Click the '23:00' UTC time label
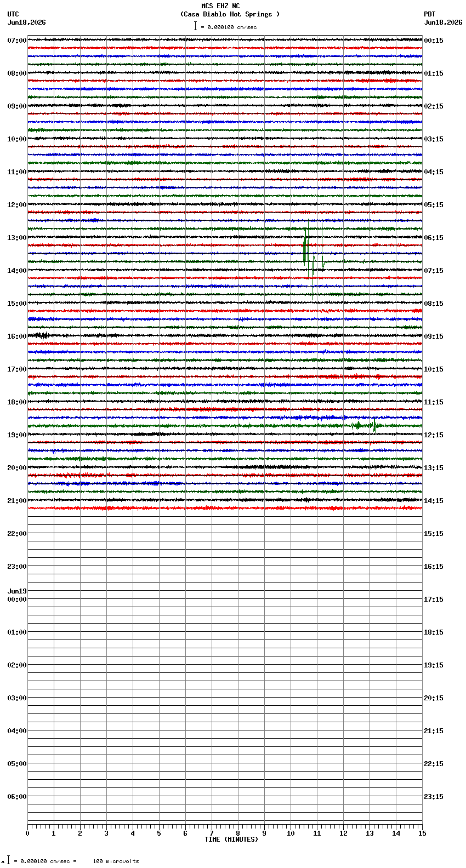This screenshot has width=466, height=868. click(17, 567)
